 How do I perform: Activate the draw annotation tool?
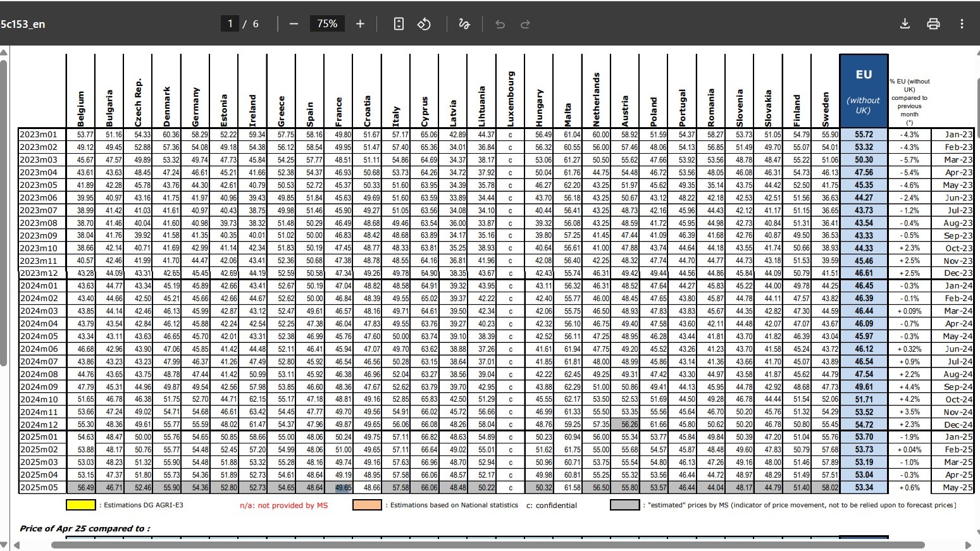click(464, 24)
